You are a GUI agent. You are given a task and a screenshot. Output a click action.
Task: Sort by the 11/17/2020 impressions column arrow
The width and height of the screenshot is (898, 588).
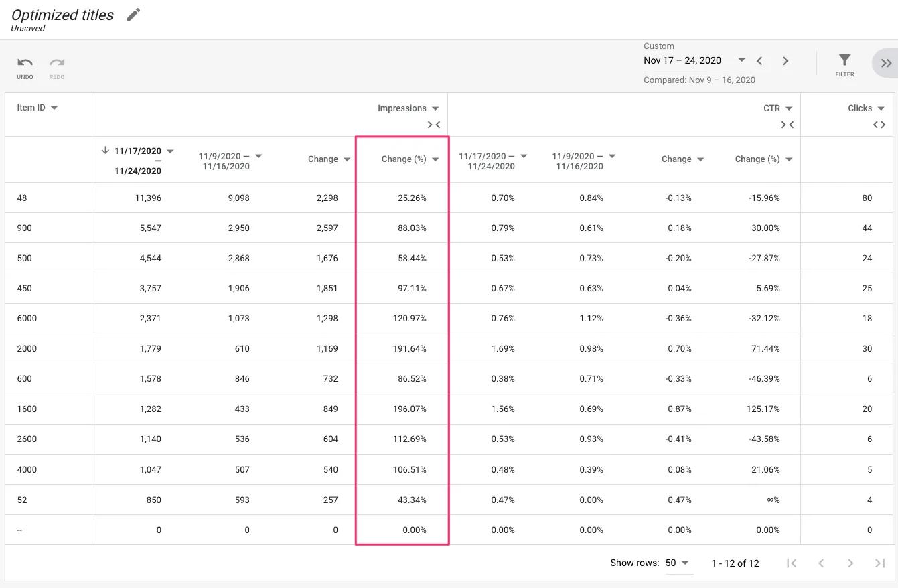[x=105, y=151]
